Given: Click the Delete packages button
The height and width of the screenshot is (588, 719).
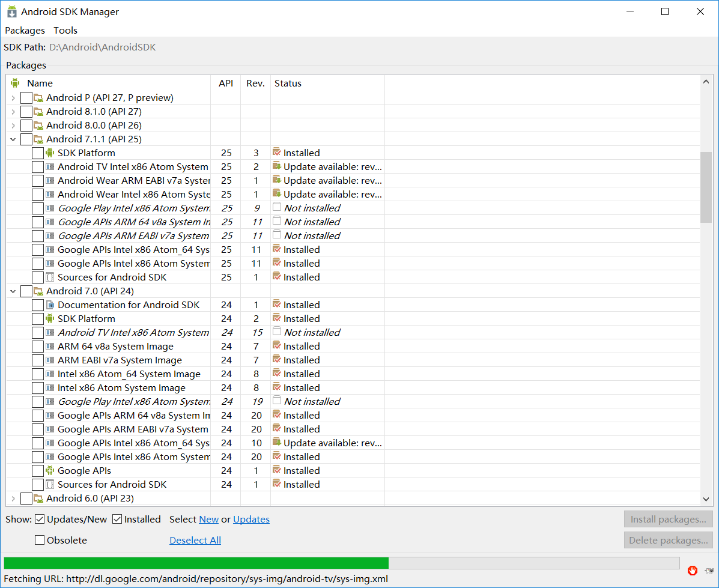Looking at the screenshot, I should 668,541.
